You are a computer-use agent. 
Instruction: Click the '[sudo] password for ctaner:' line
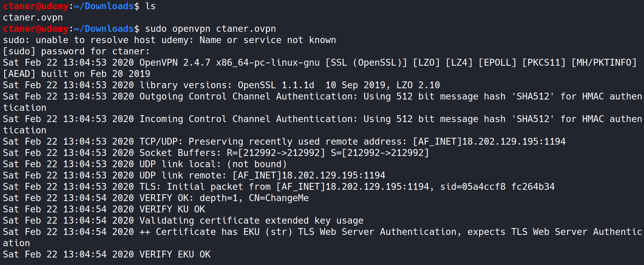pyautogui.click(x=77, y=51)
